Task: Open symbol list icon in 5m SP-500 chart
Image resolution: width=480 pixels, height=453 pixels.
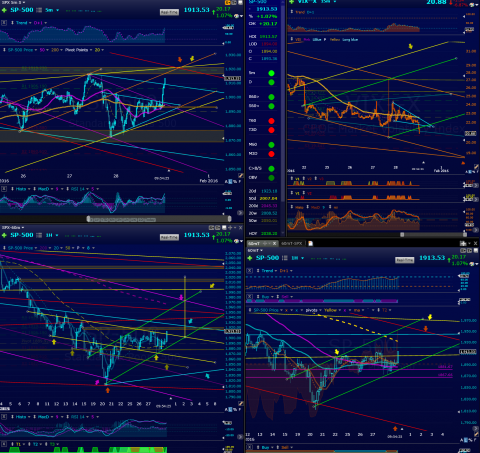Action: (39, 10)
